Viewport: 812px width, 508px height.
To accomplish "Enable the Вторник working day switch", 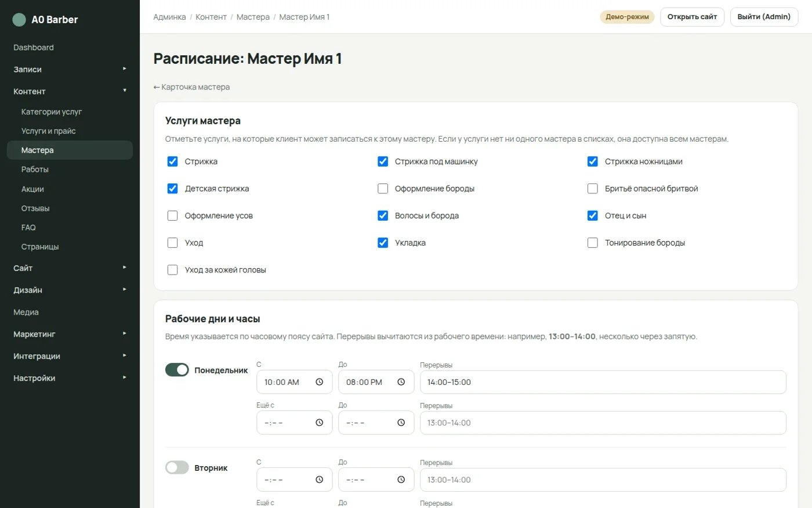I will pyautogui.click(x=177, y=467).
